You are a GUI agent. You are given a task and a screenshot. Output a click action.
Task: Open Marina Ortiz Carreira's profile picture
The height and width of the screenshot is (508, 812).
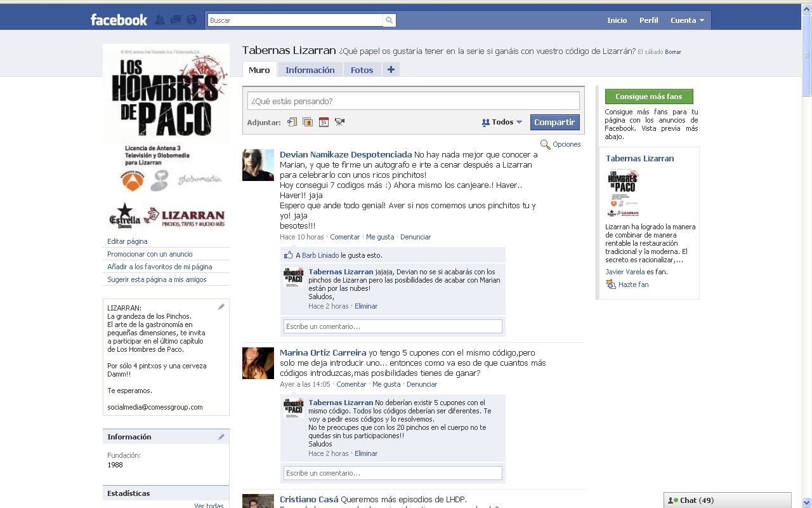point(258,363)
